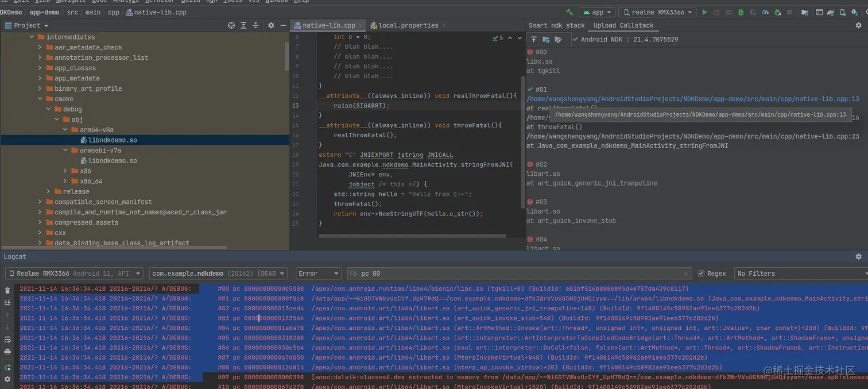Expand the release folder
This screenshot has height=389, width=868.
tap(49, 191)
